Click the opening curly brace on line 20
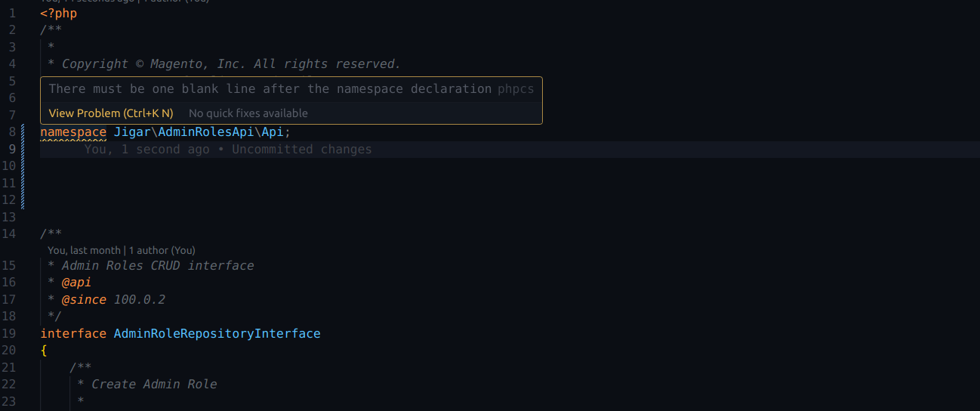The width and height of the screenshot is (980, 411). tap(44, 350)
